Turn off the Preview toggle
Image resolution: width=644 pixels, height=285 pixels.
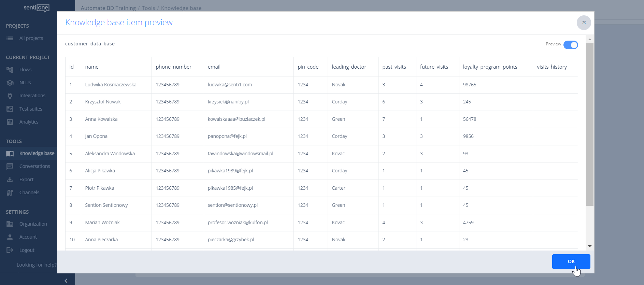[x=570, y=45]
